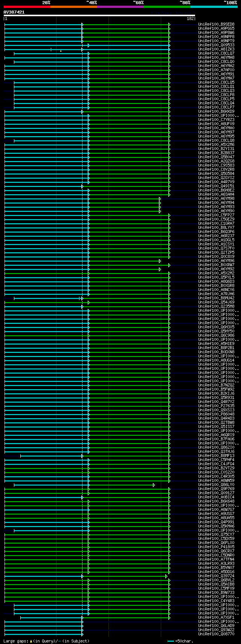Select the UniRef100_Q49I51 label
The height and width of the screenshot is (644, 241).
point(216,186)
